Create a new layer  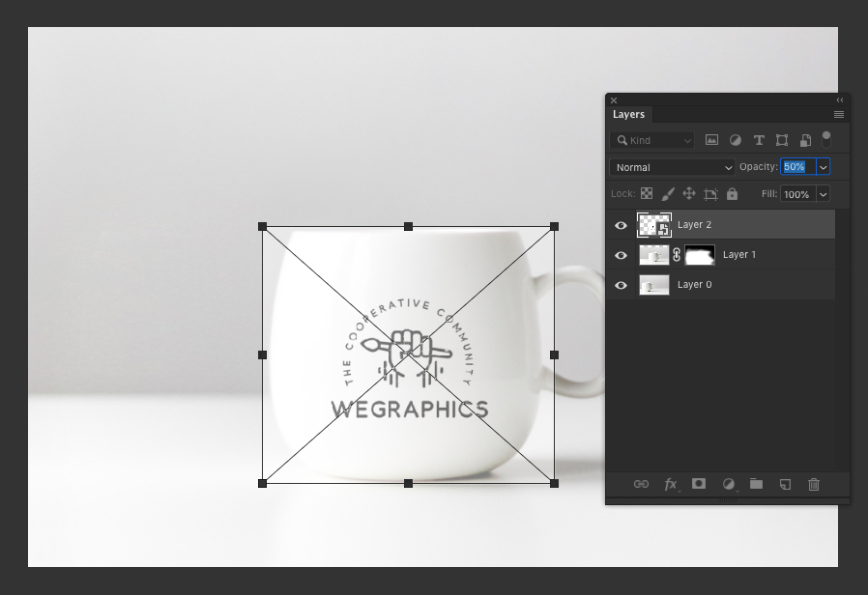[x=785, y=485]
